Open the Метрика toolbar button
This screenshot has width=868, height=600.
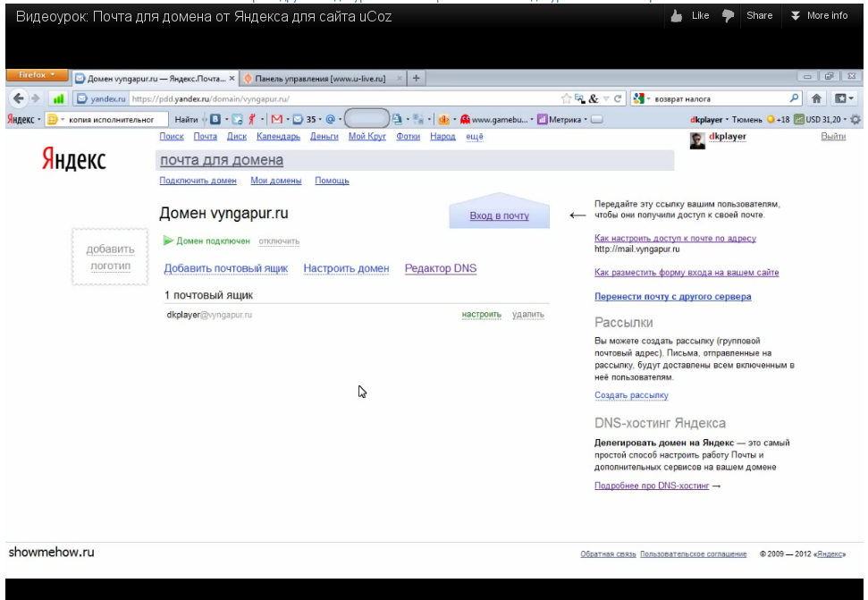(560, 119)
